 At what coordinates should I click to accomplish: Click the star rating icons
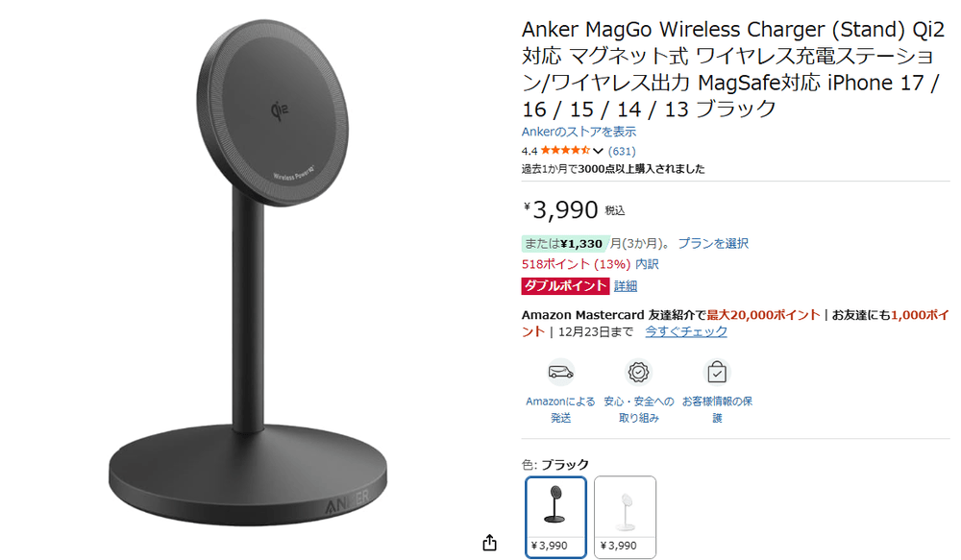pos(565,151)
